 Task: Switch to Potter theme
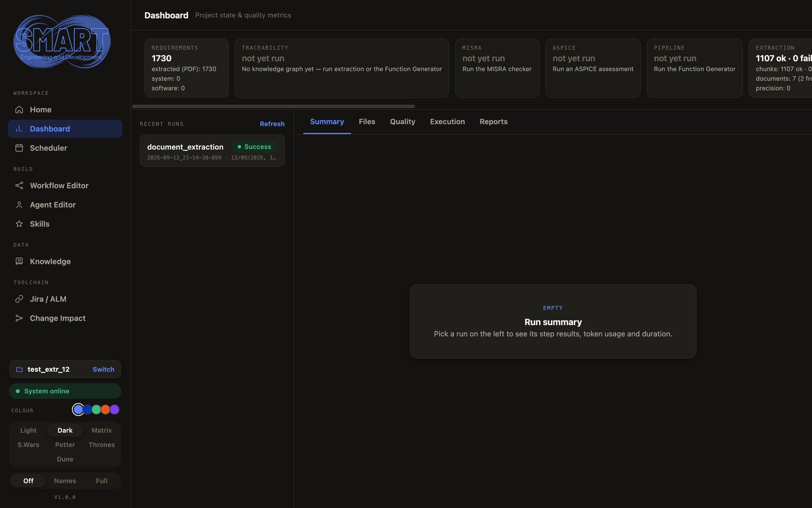pyautogui.click(x=65, y=445)
